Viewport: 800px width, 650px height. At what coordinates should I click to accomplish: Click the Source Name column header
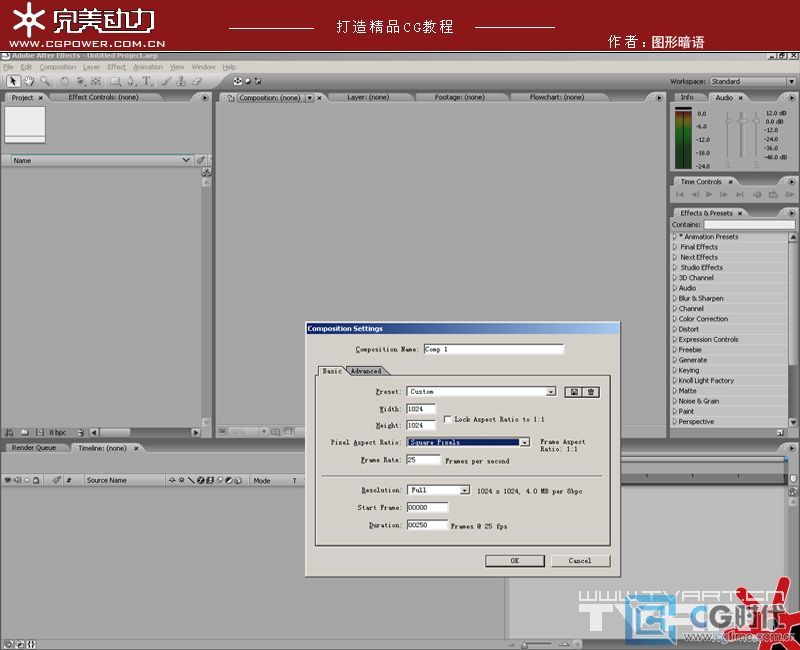tap(107, 480)
